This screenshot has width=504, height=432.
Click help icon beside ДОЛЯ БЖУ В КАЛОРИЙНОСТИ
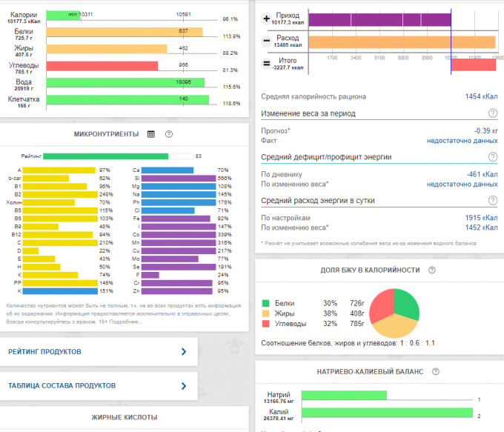431,270
